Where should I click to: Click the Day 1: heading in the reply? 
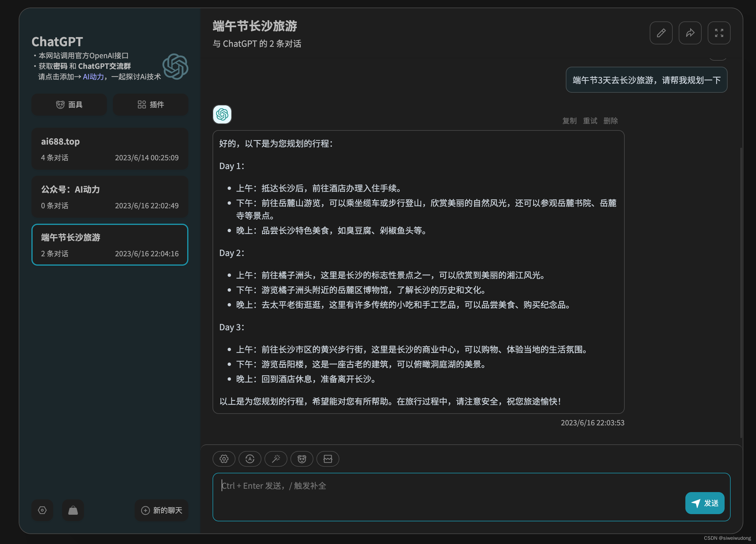tap(232, 166)
